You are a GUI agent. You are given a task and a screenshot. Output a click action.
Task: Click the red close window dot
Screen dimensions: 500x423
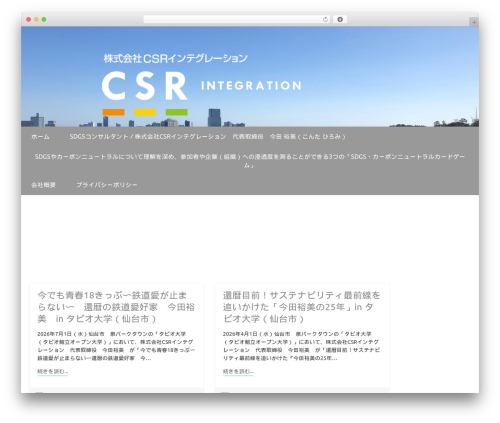pos(29,20)
